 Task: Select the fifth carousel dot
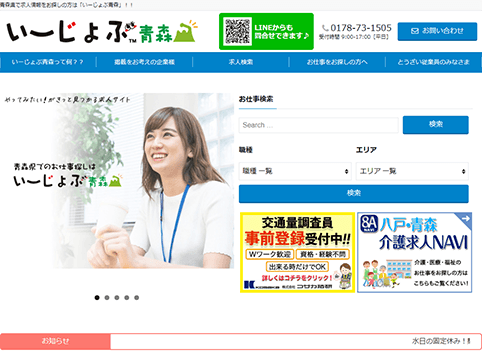[136, 297]
